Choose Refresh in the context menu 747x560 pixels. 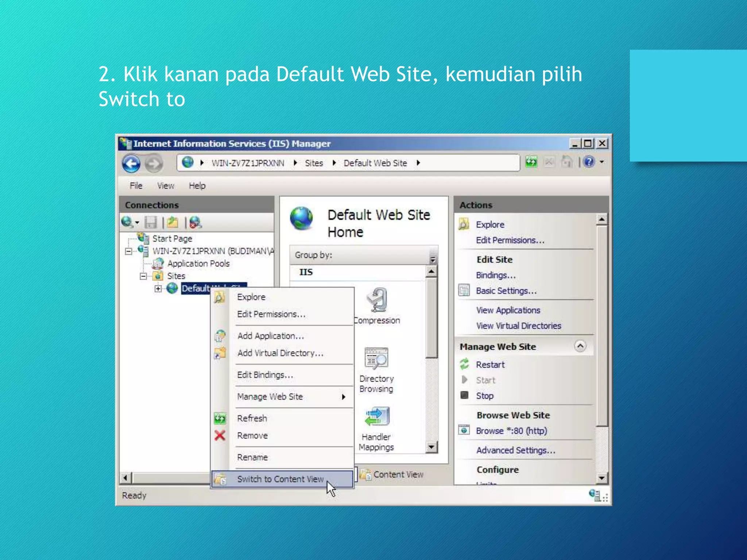(282, 418)
